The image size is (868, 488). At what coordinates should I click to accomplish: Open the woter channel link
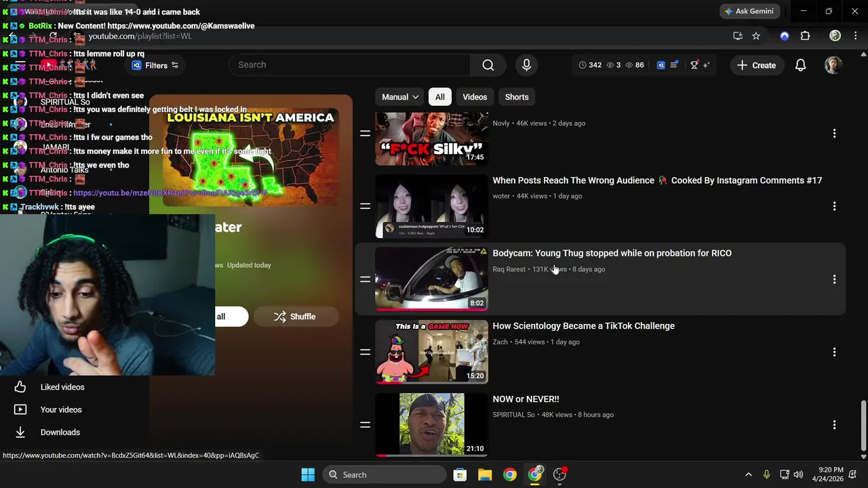pyautogui.click(x=501, y=196)
